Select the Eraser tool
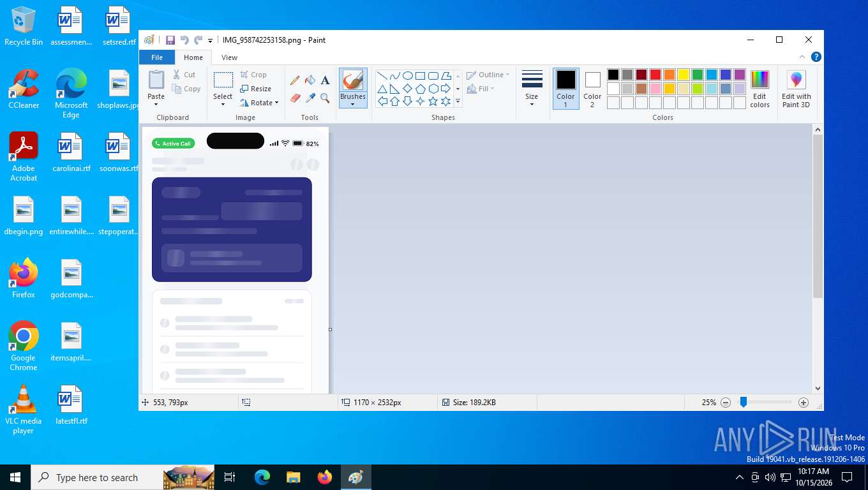Viewport: 868px width, 490px height. tap(295, 98)
